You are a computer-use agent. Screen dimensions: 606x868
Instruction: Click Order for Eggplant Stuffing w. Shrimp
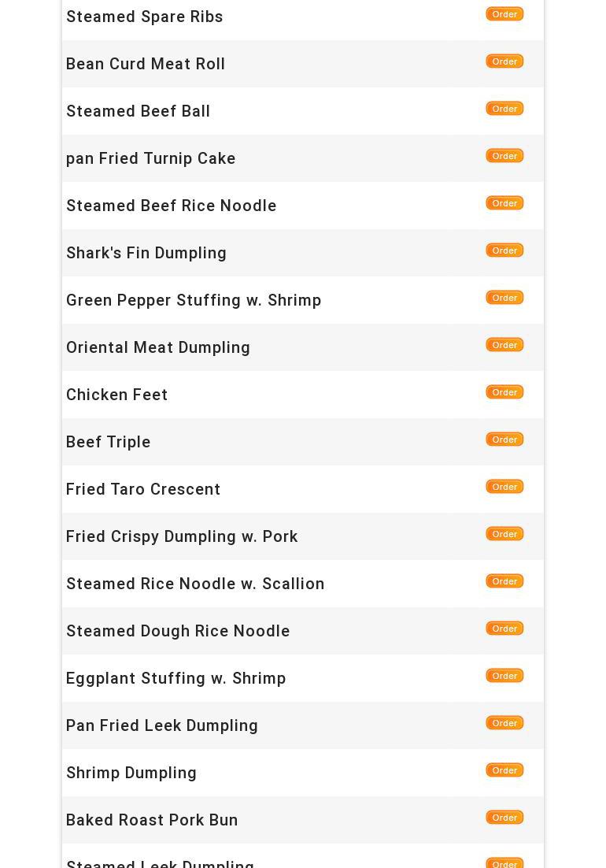point(504,676)
